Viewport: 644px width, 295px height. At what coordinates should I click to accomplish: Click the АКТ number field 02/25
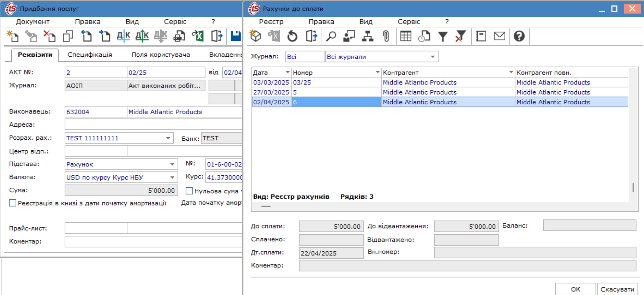click(x=166, y=72)
